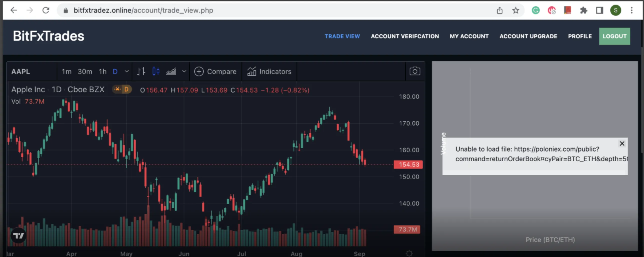Select the D daily timeframe
Image resolution: width=644 pixels, height=257 pixels.
click(x=115, y=71)
